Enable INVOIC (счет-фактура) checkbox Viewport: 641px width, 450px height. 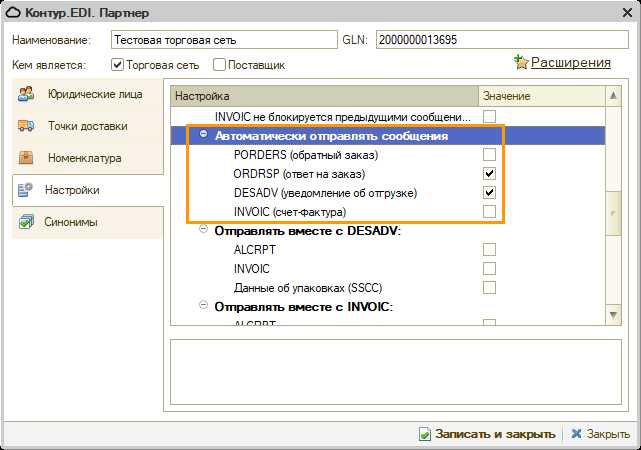pos(489,211)
